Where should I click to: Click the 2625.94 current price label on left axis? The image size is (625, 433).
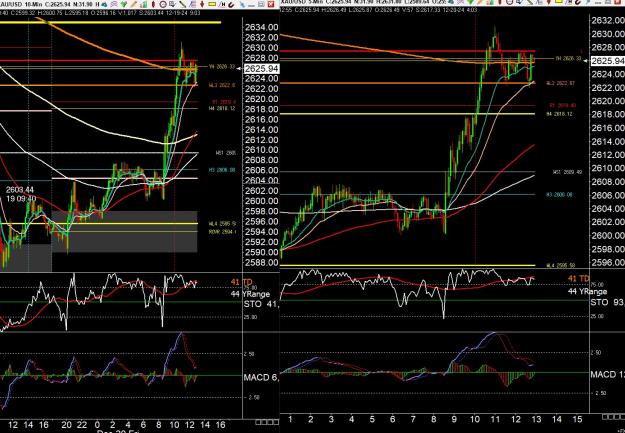tap(261, 69)
